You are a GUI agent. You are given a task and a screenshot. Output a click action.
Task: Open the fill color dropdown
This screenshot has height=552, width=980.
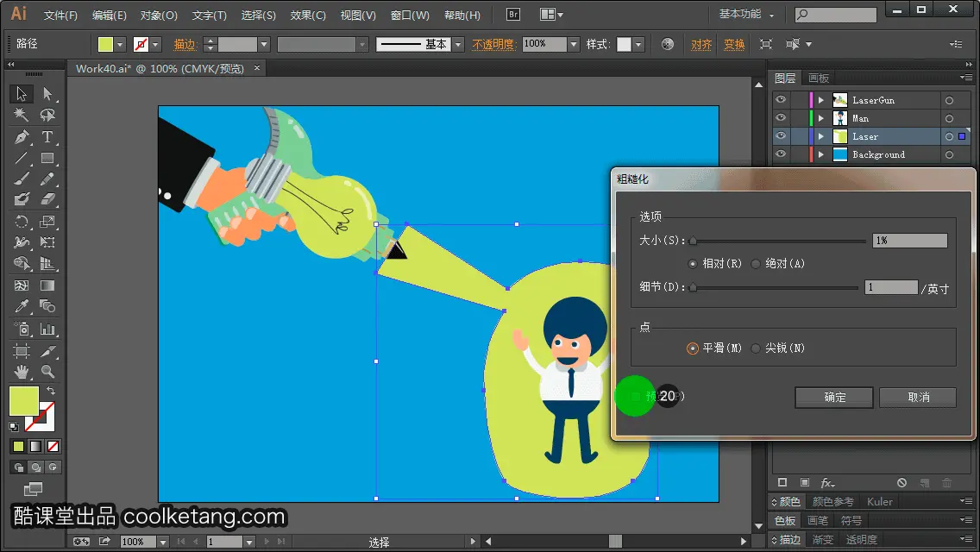[x=120, y=44]
